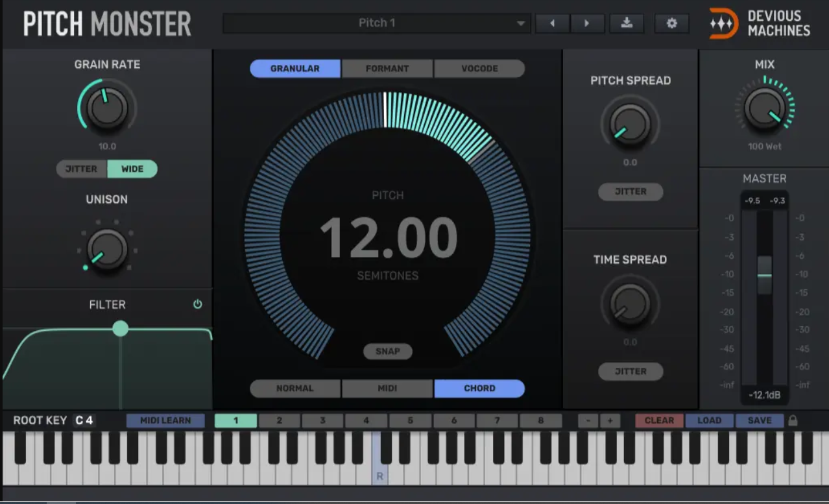
Task: Toggle the Snap button
Action: click(388, 352)
